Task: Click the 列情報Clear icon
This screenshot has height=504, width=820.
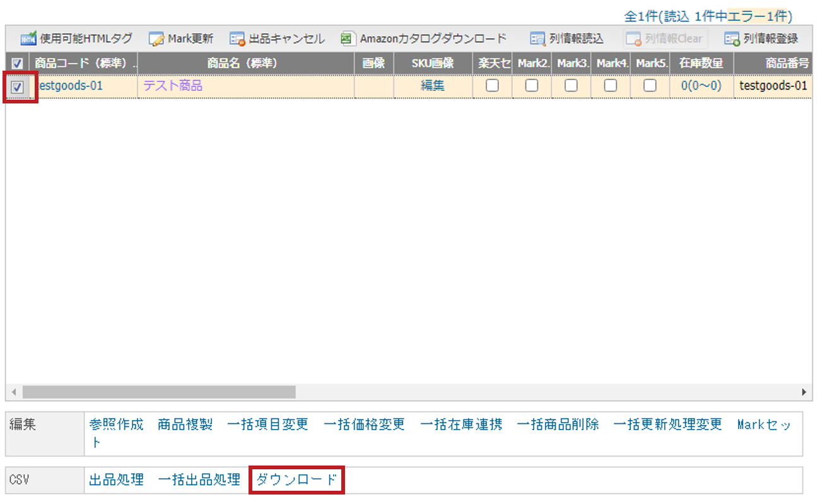Action: (634, 39)
